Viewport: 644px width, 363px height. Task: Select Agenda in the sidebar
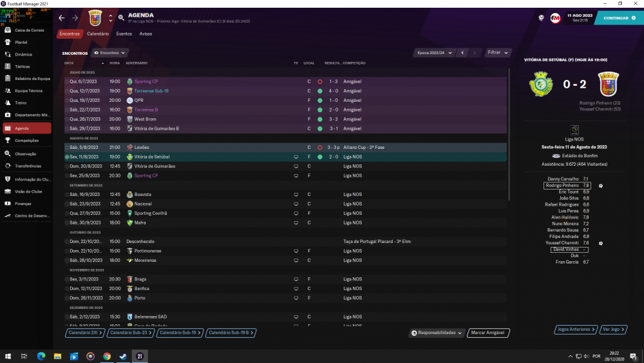pyautogui.click(x=26, y=128)
